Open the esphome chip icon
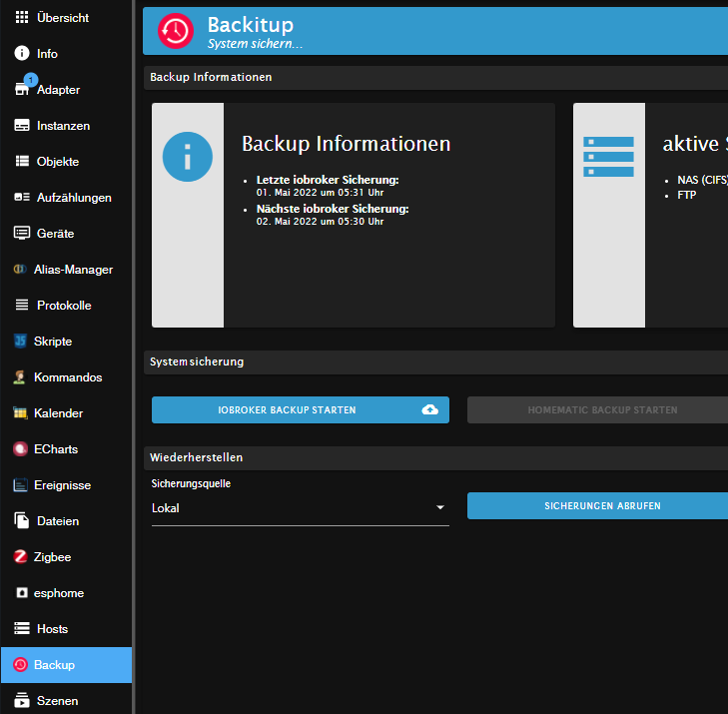 22,593
